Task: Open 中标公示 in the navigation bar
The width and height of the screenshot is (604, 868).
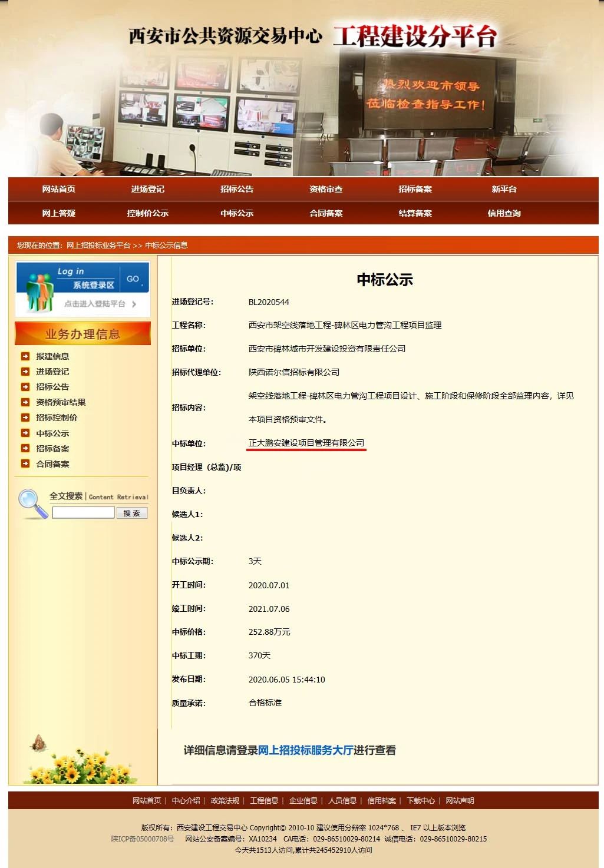Action: 237,213
